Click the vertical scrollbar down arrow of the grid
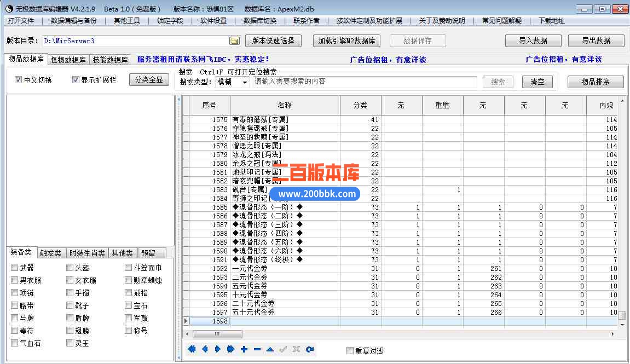Screen dimensions: 630x364 (622, 325)
